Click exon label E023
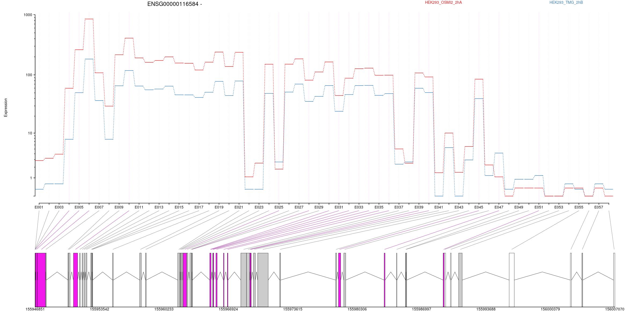Image resolution: width=644 pixels, height=322 pixels. coord(259,207)
